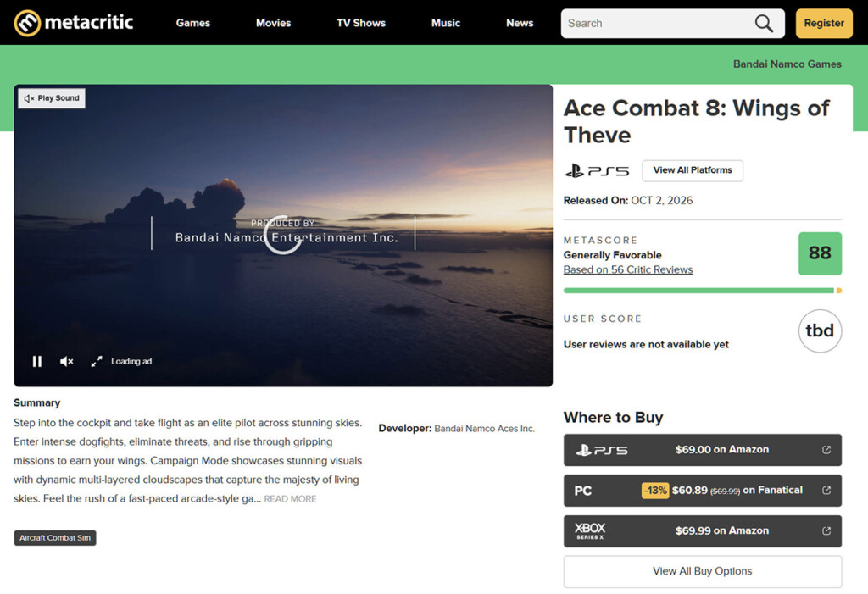This screenshot has width=868, height=594.
Task: Open Bandai Namco Aces Inc. developer link
Action: [484, 429]
